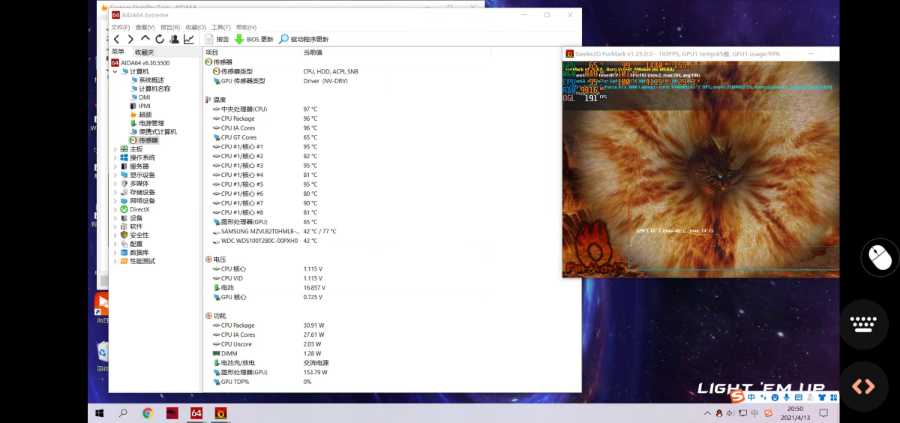The height and width of the screenshot is (423, 900).
Task: Open the 报告(R) menu
Action: 170,27
